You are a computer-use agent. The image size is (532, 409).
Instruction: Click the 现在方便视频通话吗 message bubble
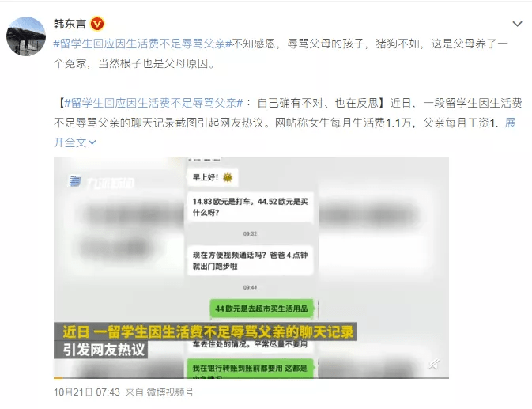(x=250, y=260)
